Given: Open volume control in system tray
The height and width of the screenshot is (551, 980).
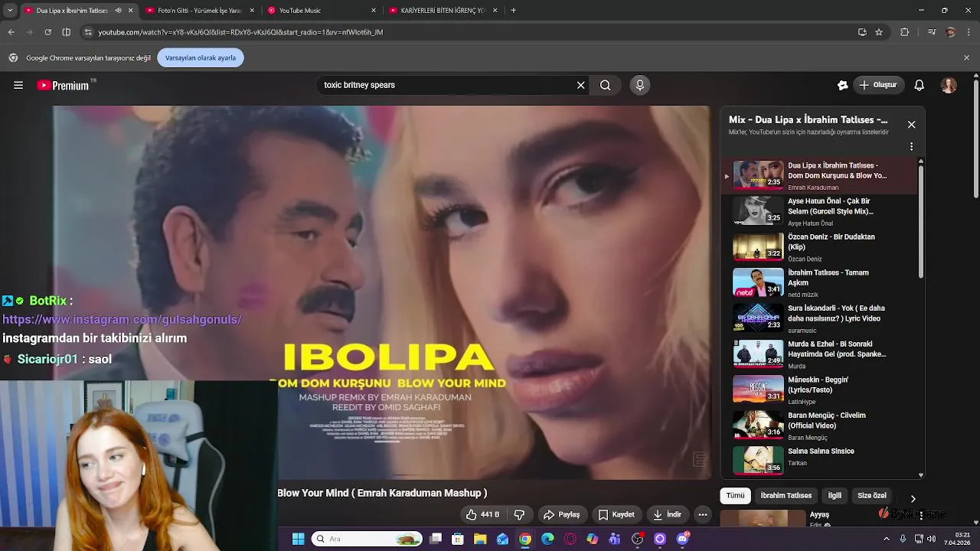Looking at the screenshot, I should point(931,539).
